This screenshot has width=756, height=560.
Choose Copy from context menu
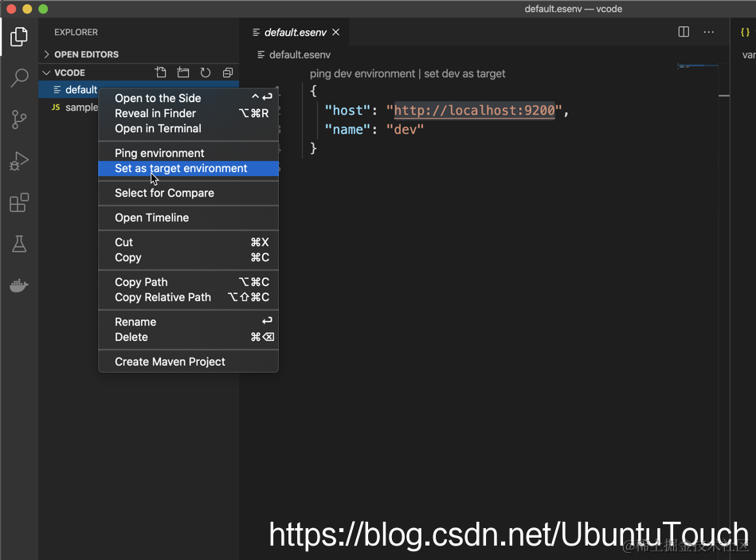189,257
